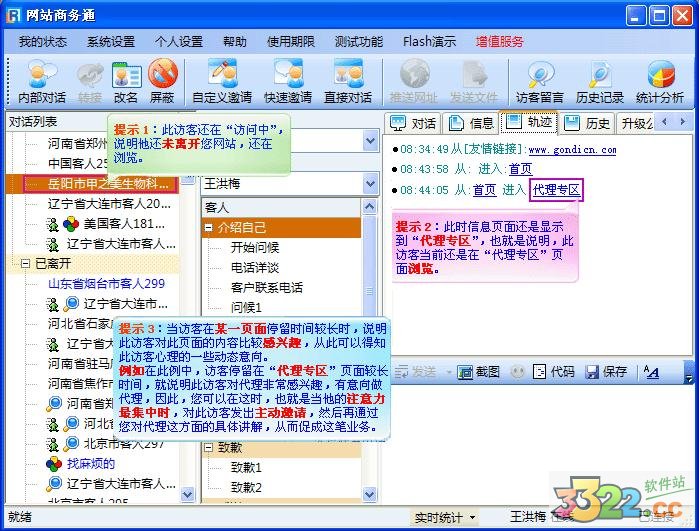
Task: Click the 代理专区 link
Action: pyautogui.click(x=556, y=190)
